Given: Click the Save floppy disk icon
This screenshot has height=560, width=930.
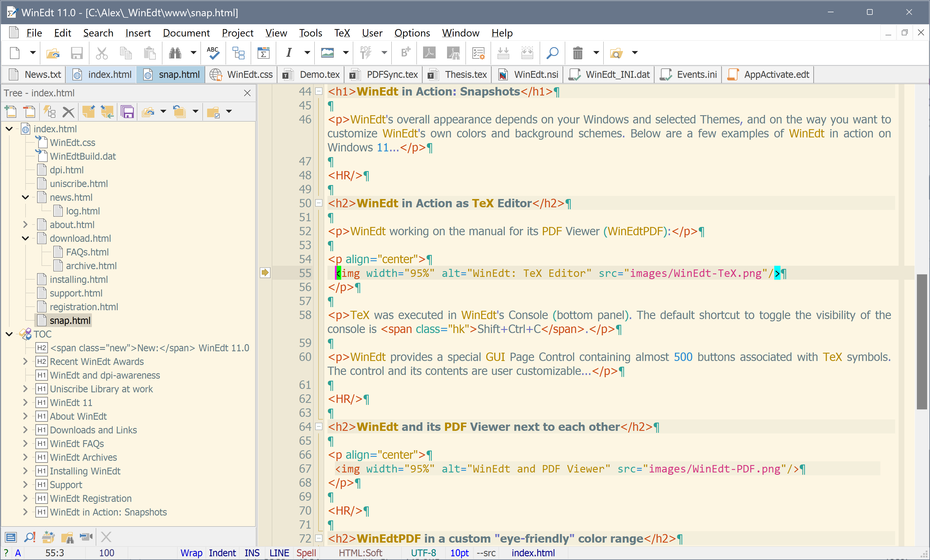Looking at the screenshot, I should click(x=77, y=53).
